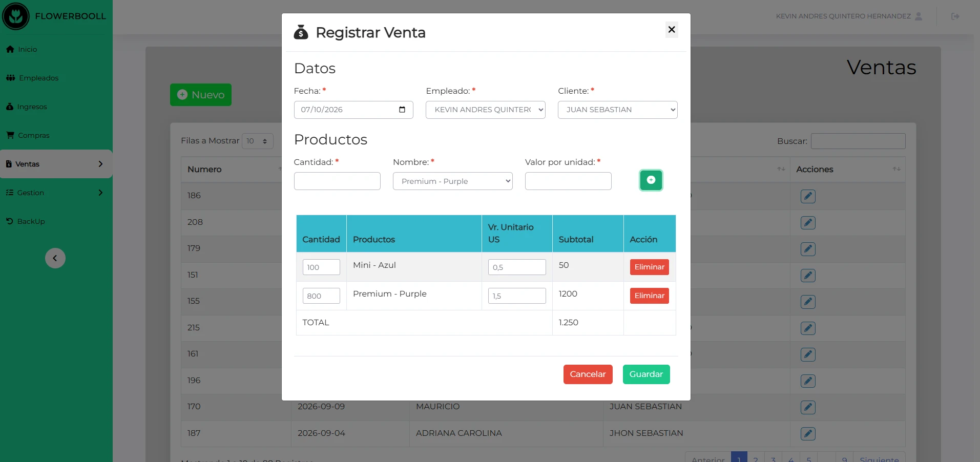
Task: Click the logout icon in top bar
Action: pyautogui.click(x=955, y=16)
